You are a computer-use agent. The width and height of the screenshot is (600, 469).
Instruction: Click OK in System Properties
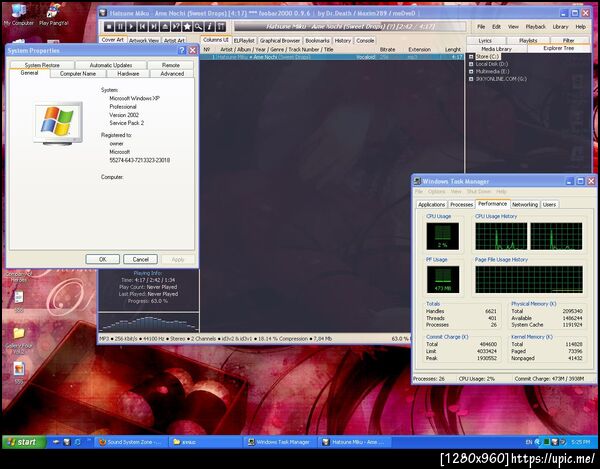click(103, 259)
